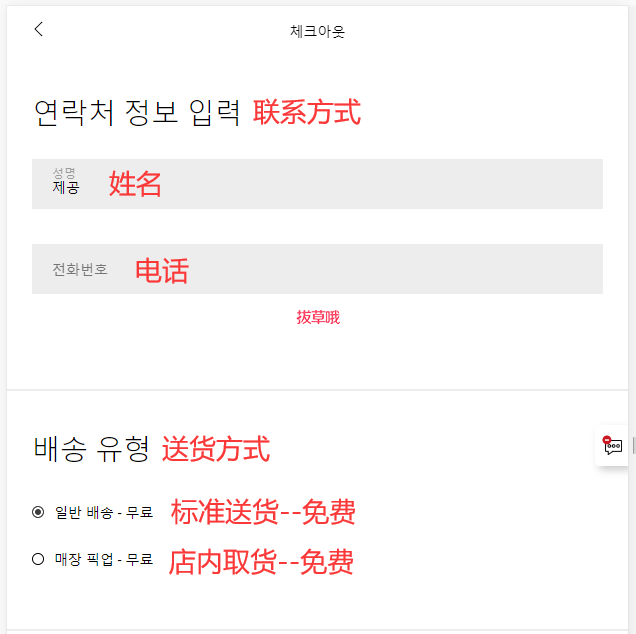Image resolution: width=636 pixels, height=634 pixels.
Task: Click the 拔草哦 watermark text
Action: [318, 317]
